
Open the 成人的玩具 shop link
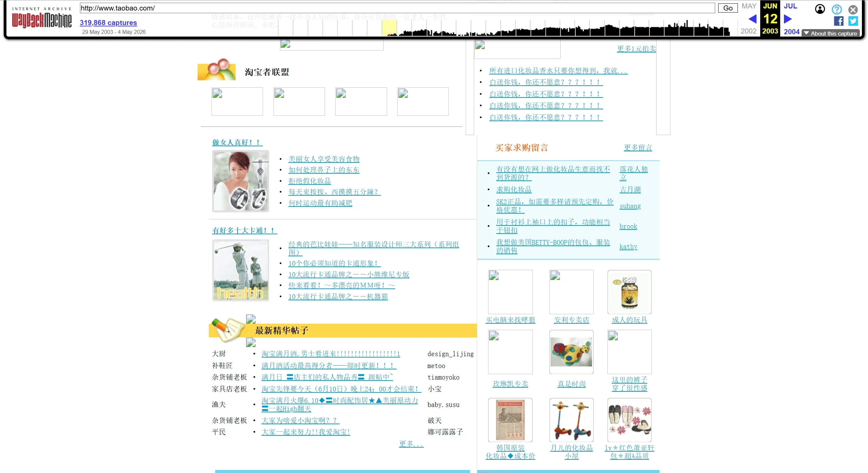[x=629, y=320]
